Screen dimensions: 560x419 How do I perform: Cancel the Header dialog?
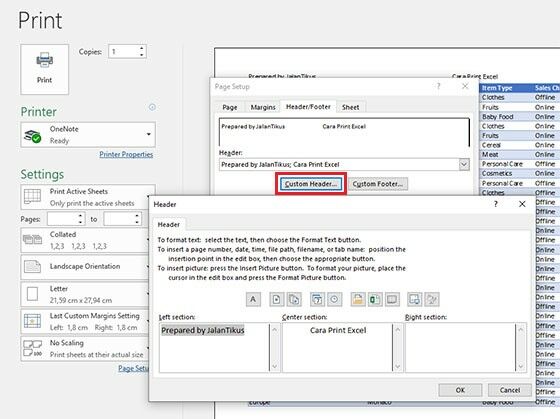pyautogui.click(x=510, y=390)
